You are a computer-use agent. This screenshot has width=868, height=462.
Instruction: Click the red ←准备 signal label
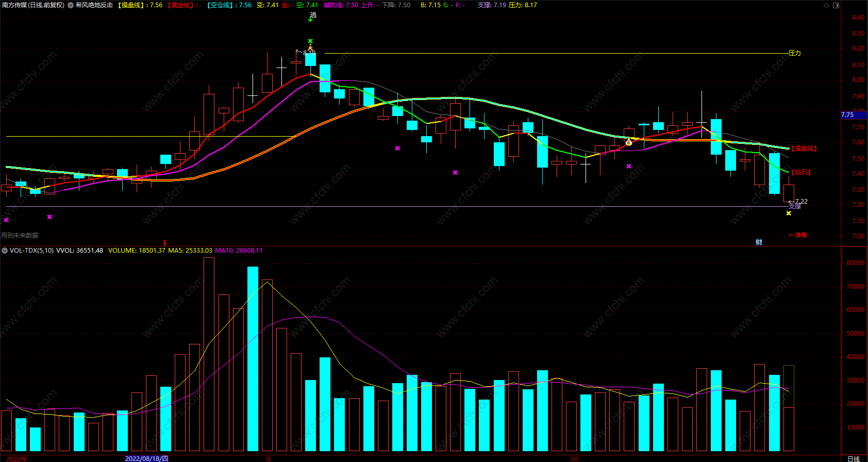[x=798, y=235]
